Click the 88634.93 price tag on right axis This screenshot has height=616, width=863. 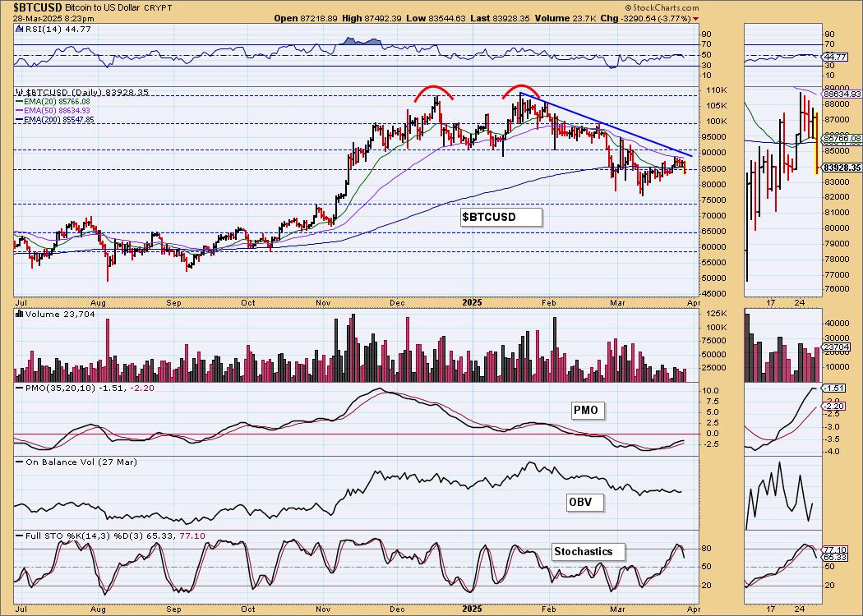tap(842, 94)
